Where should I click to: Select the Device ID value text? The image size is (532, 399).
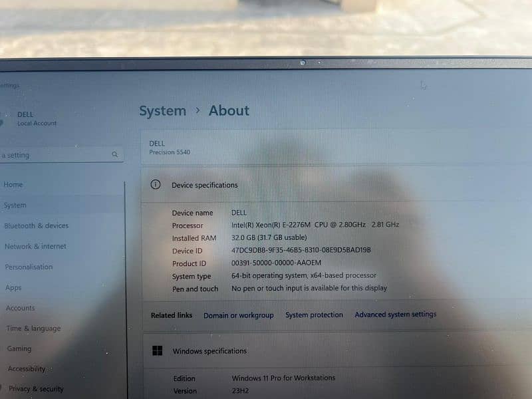pyautogui.click(x=301, y=251)
